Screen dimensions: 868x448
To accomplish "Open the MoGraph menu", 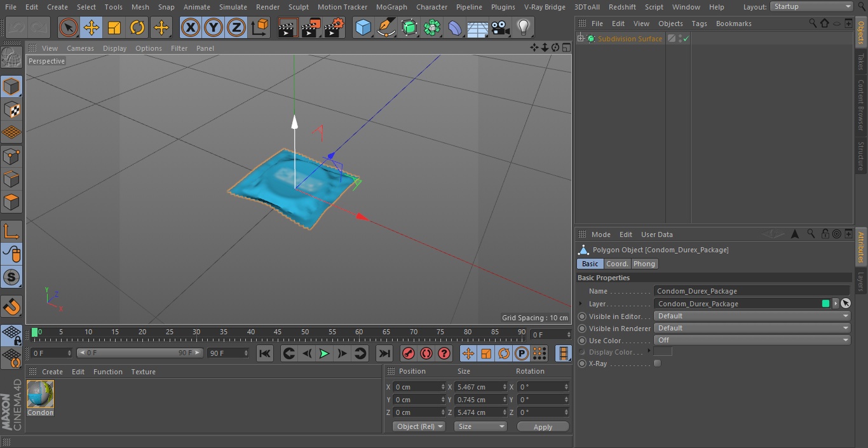I will pyautogui.click(x=391, y=7).
